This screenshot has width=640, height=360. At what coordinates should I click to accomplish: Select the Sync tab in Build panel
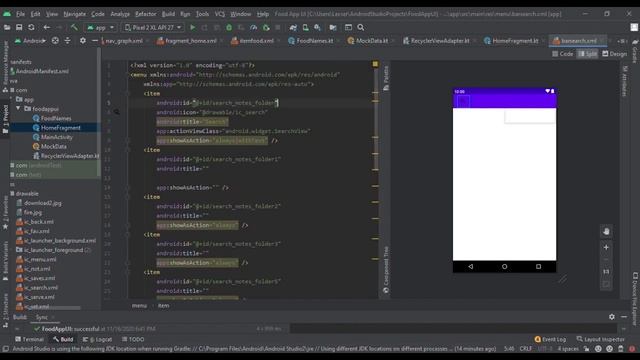pyautogui.click(x=42, y=317)
